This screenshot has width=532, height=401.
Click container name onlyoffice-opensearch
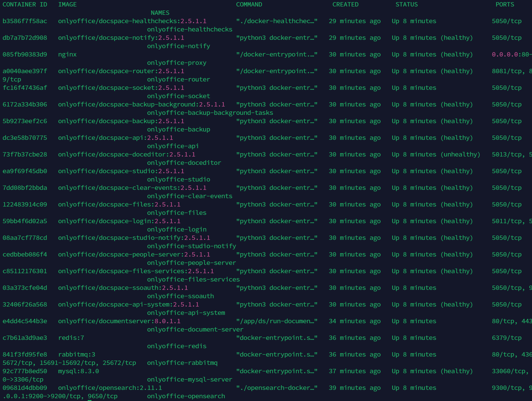pos(186,396)
